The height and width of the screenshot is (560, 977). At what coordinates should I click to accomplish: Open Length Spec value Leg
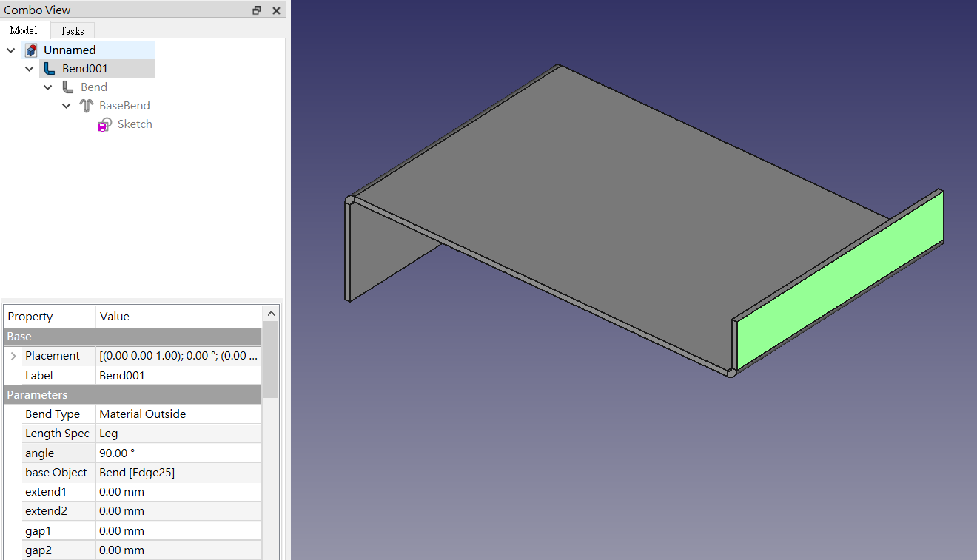coord(179,434)
